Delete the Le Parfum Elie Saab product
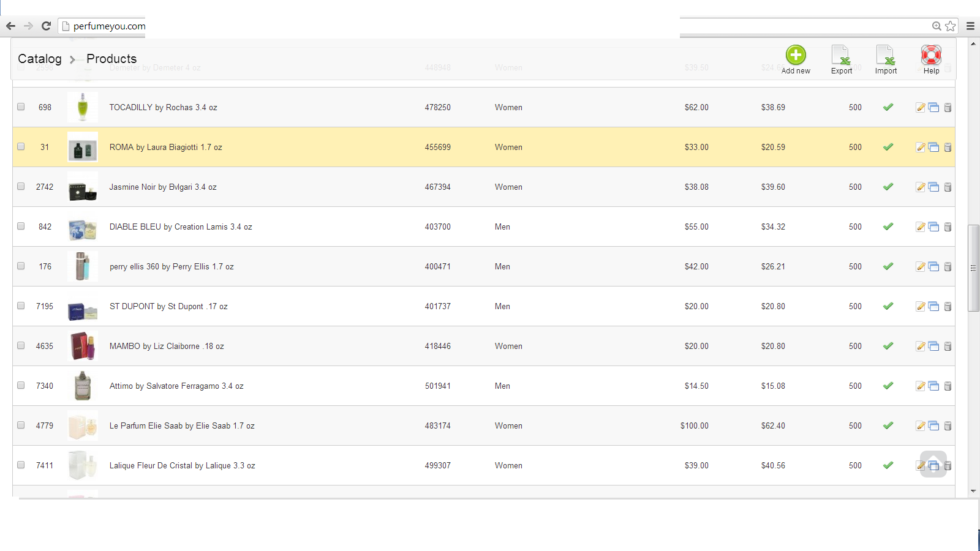This screenshot has width=980, height=551. coord(948,425)
